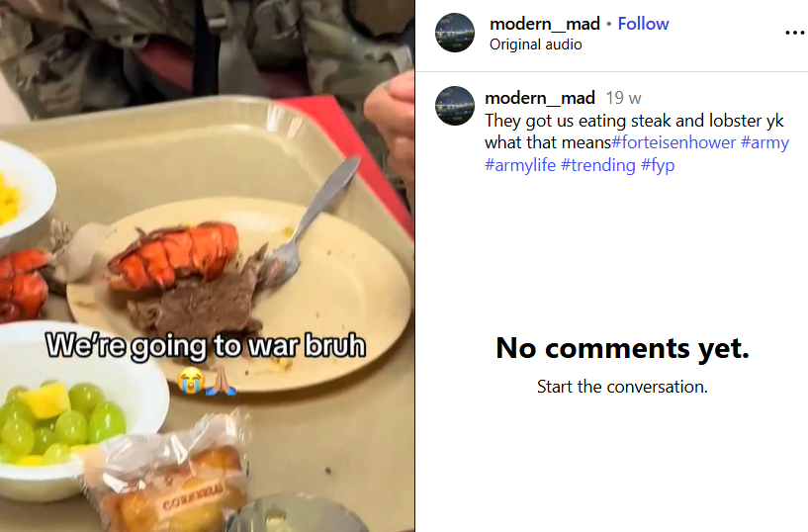Screen dimensions: 808x532
Task: Open the three-dot more options menu
Action: 795,33
